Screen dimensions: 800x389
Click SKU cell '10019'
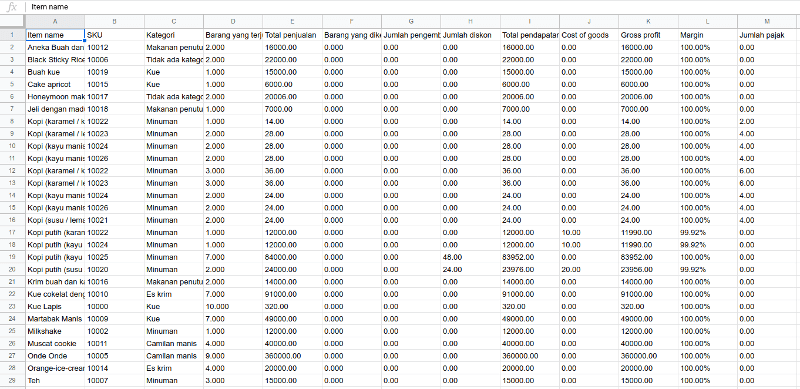(x=114, y=72)
